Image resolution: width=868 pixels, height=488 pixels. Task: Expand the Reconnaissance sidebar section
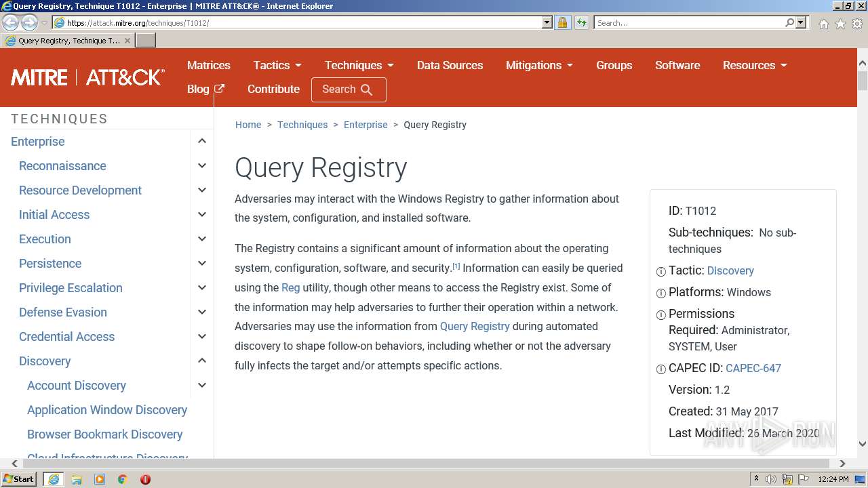click(x=201, y=165)
